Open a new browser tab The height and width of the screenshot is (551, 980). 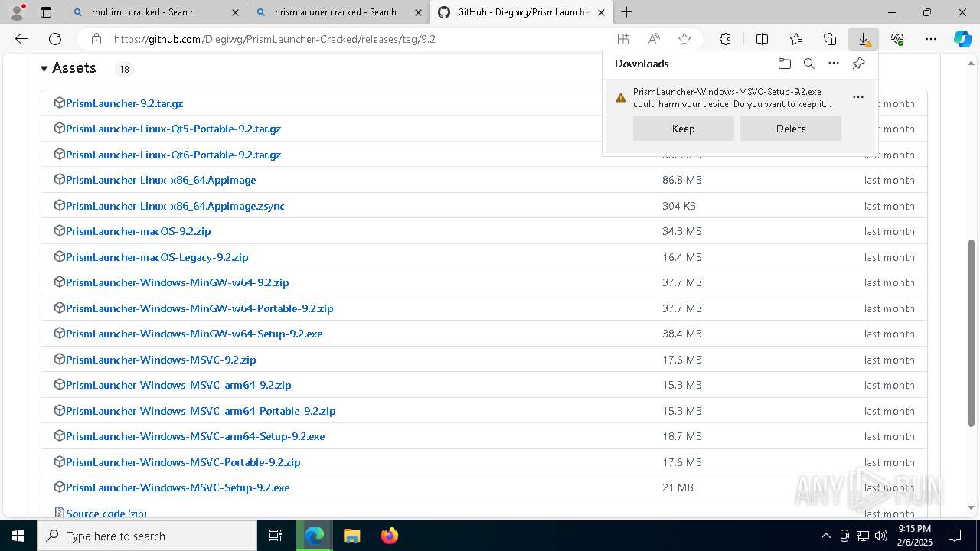point(626,12)
